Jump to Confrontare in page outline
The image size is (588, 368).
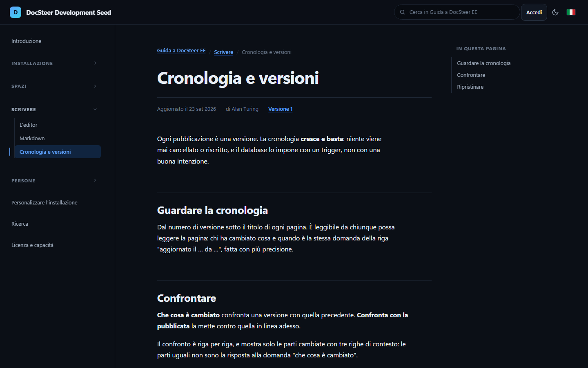tap(471, 75)
